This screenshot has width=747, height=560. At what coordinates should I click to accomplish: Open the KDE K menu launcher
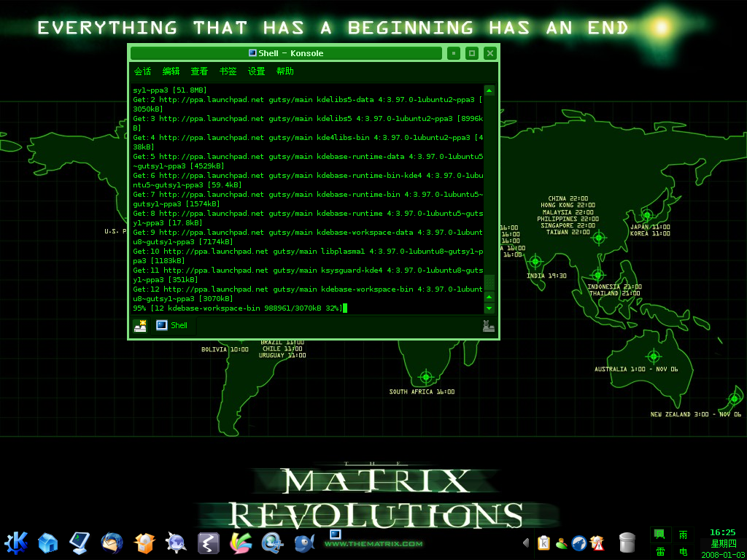16,542
